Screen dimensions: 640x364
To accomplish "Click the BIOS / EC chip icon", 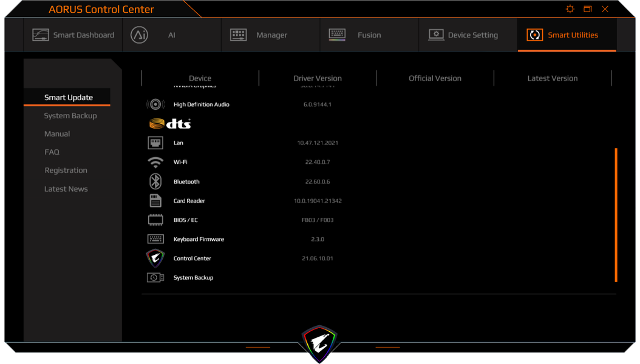I will coord(155,220).
